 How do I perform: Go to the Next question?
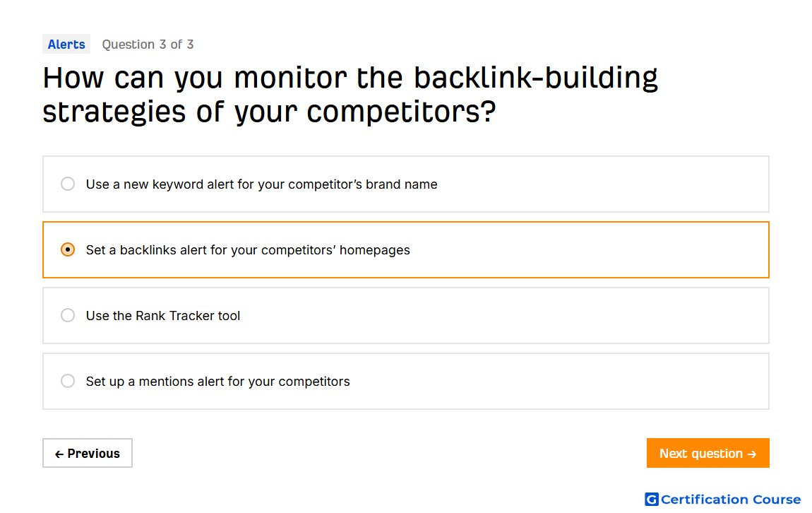point(707,454)
